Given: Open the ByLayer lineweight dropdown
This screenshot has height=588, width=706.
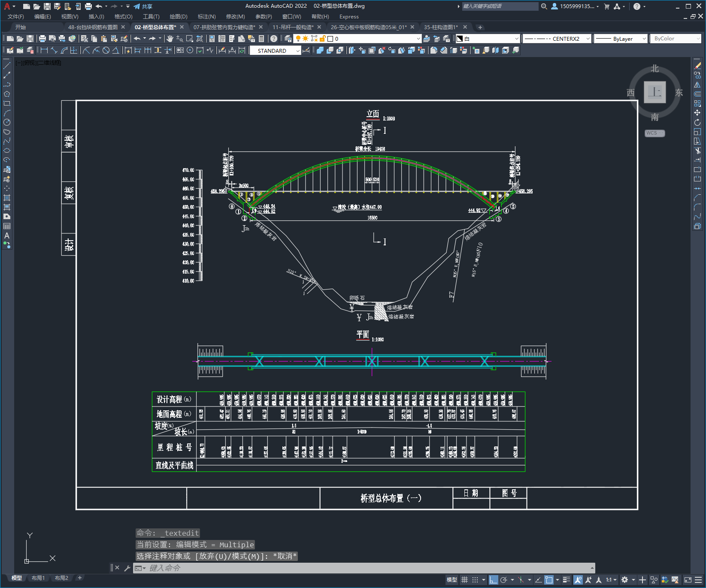Looking at the screenshot, I should click(621, 39).
